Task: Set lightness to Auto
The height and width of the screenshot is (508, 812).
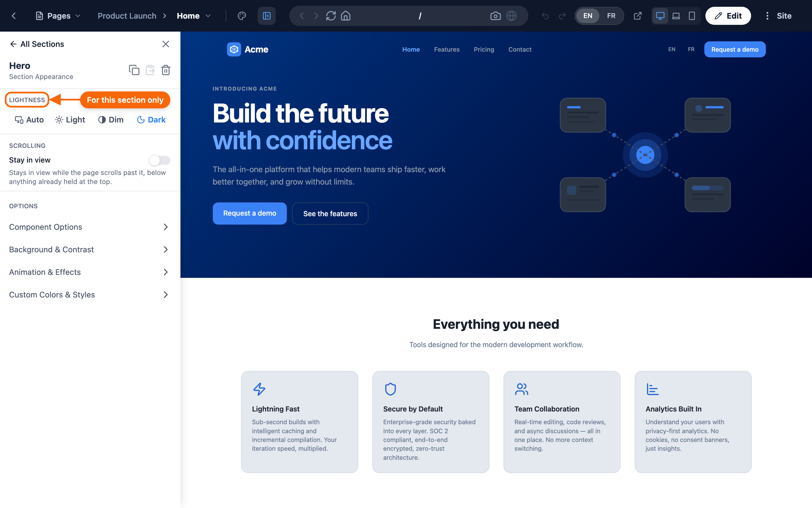Action: (29, 120)
